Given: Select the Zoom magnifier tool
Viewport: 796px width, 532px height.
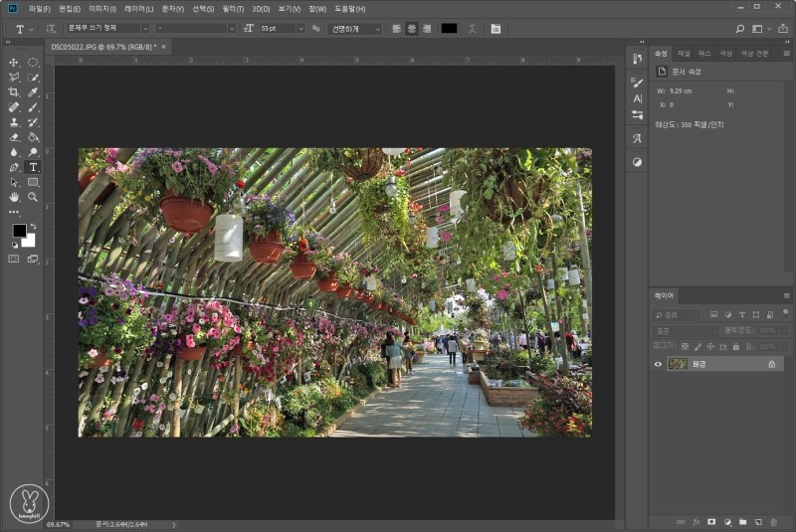Looking at the screenshot, I should tap(33, 197).
